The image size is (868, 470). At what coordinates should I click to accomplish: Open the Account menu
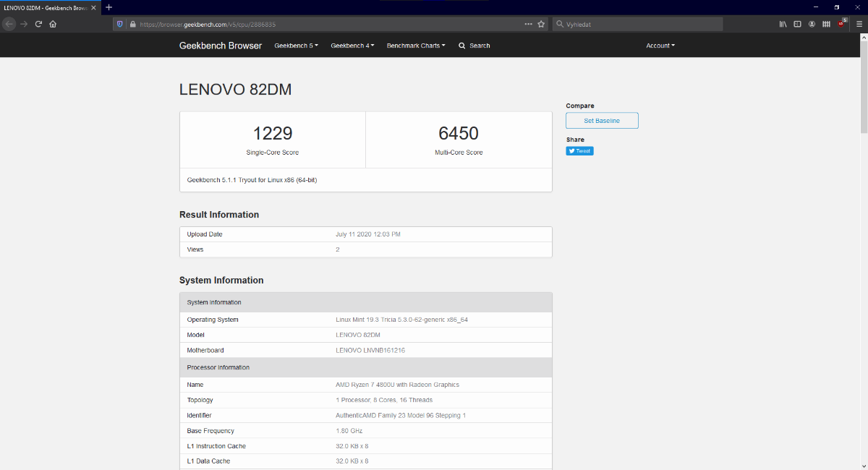pyautogui.click(x=660, y=46)
